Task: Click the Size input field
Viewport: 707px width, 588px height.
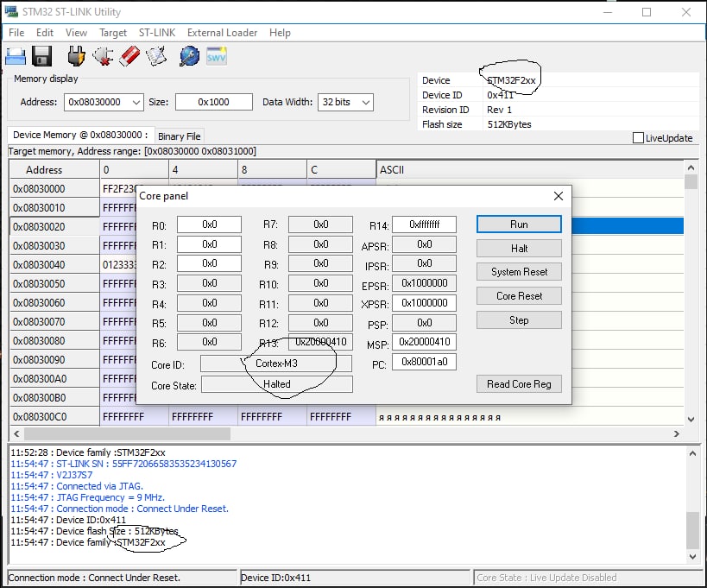Action: (x=214, y=102)
